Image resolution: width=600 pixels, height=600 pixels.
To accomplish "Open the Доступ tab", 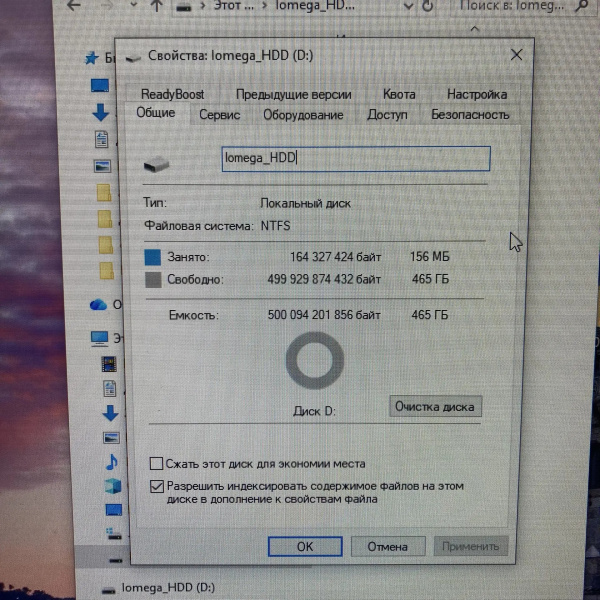I will pos(387,114).
